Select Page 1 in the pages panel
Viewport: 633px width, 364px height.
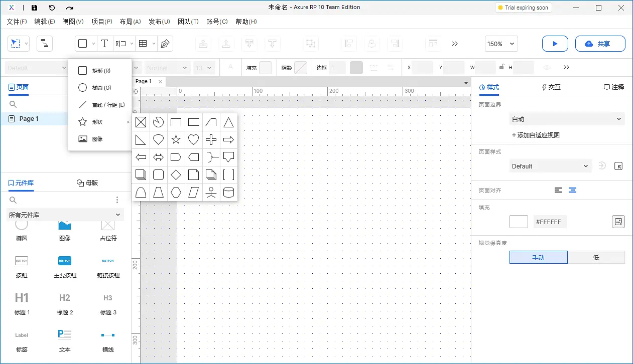point(28,118)
